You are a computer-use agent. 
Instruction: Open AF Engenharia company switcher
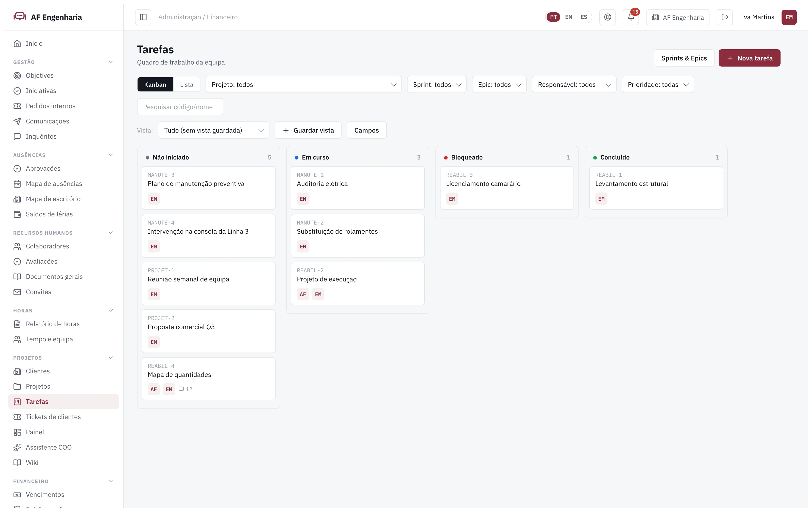coord(678,17)
